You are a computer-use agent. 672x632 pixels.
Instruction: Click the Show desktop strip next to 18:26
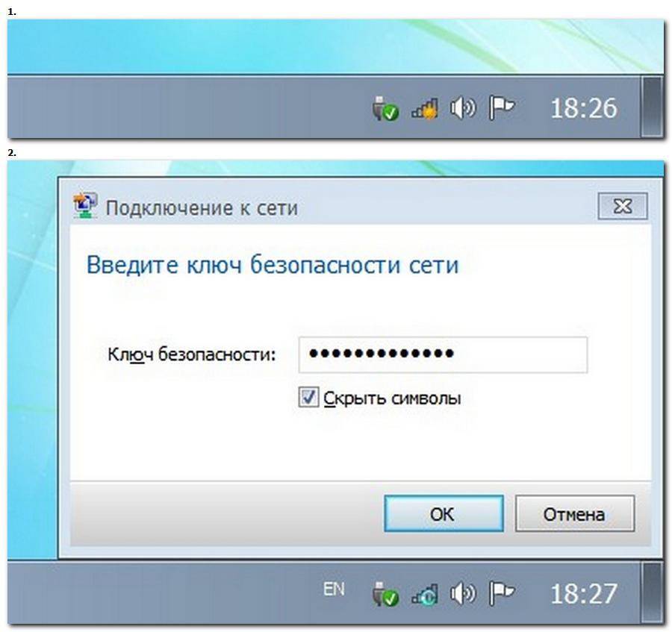(653, 107)
